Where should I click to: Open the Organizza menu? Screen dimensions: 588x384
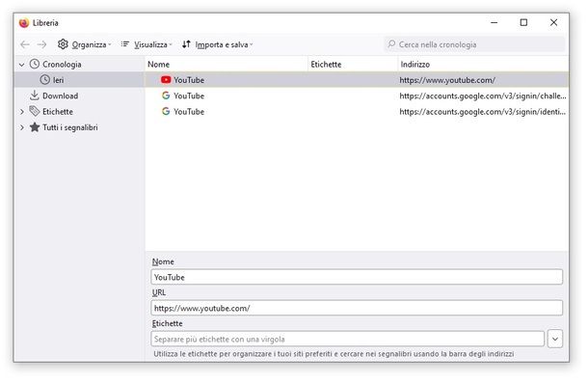[x=85, y=44]
